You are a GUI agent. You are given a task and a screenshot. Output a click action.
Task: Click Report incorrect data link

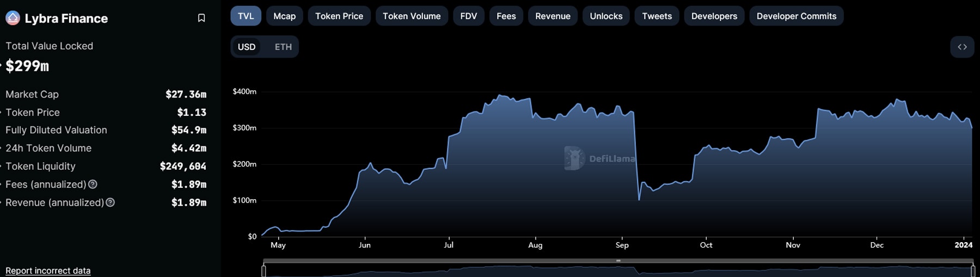coord(48,270)
